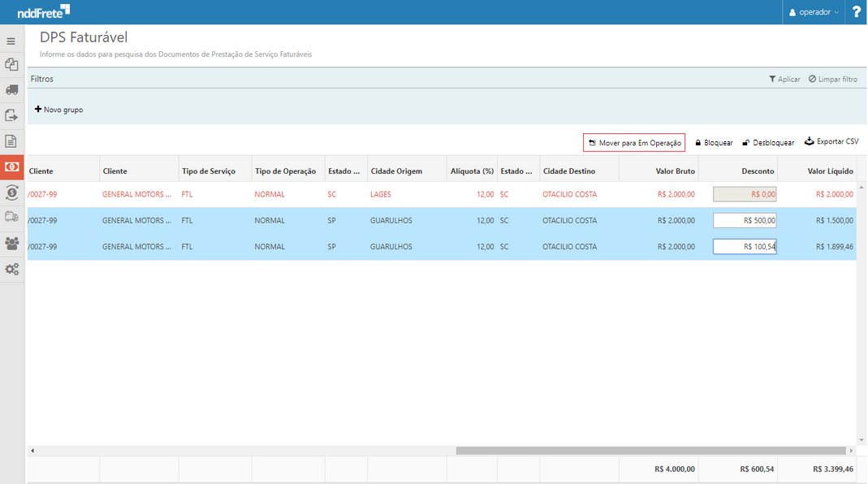Click the Desbloquear button
The height and width of the screenshot is (484, 868).
click(768, 143)
